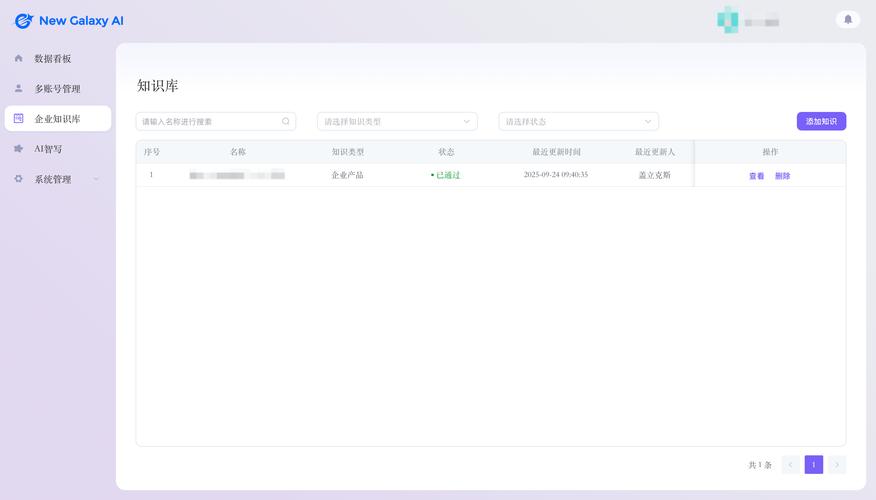Click the magnifier search icon
The height and width of the screenshot is (500, 876).
point(285,121)
